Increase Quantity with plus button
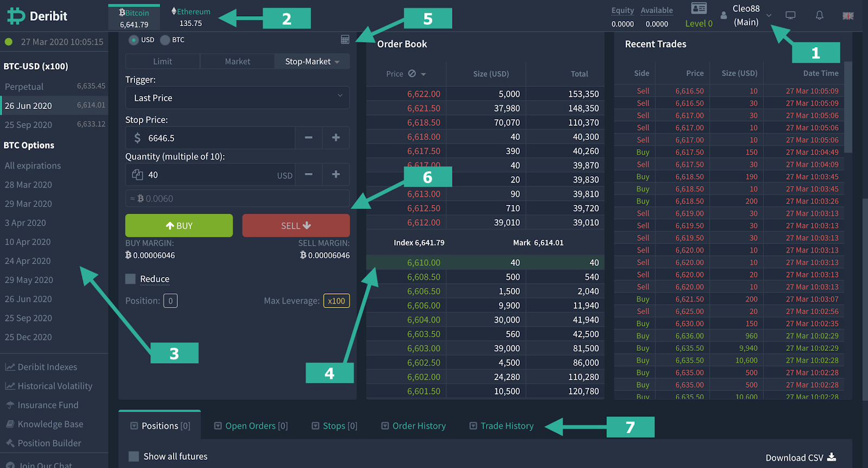 coord(336,174)
